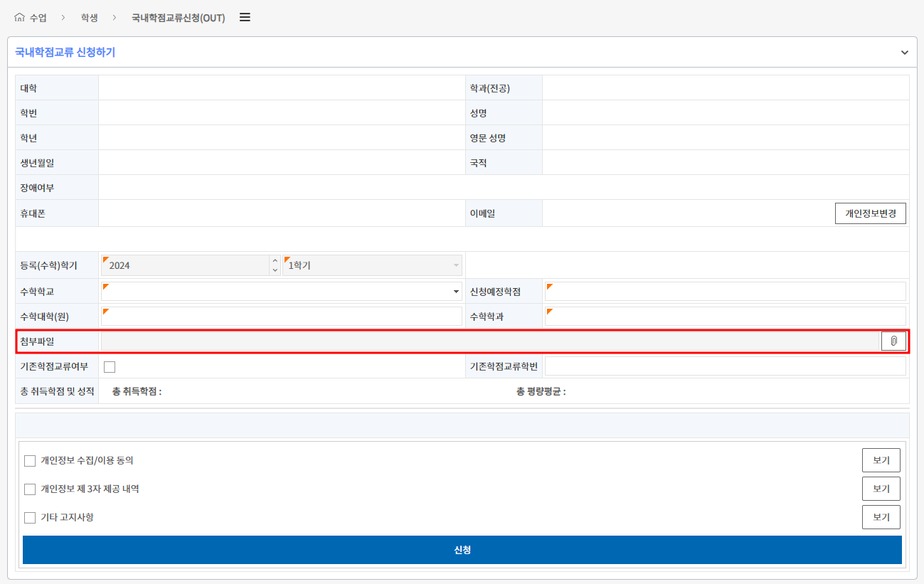
Task: Tick the 기타 고지사항 checkbox
Action: (x=30, y=518)
